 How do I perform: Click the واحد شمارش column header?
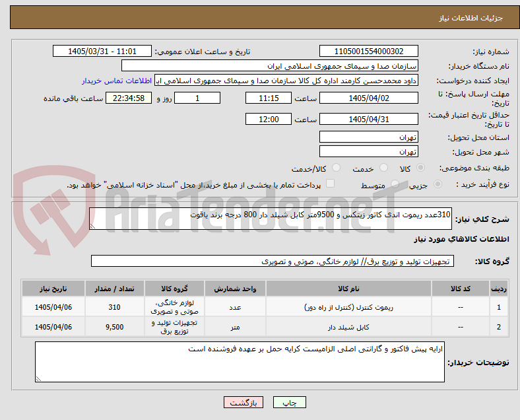[235, 289]
